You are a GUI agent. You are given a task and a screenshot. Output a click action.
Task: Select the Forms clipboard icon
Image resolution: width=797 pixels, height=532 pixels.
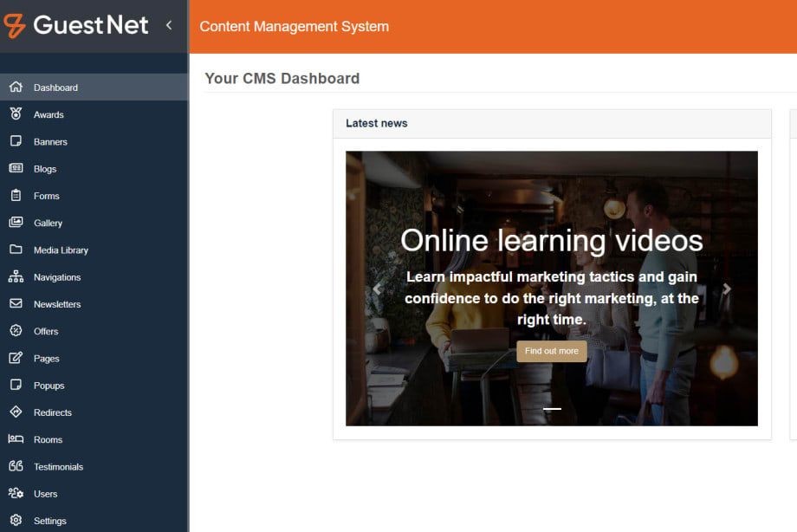tap(17, 195)
